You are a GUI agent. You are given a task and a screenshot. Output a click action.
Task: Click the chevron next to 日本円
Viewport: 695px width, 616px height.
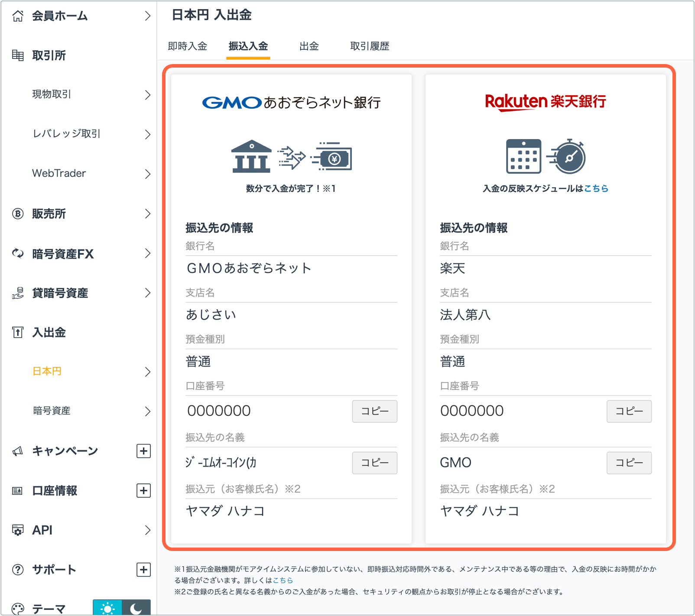pos(148,372)
